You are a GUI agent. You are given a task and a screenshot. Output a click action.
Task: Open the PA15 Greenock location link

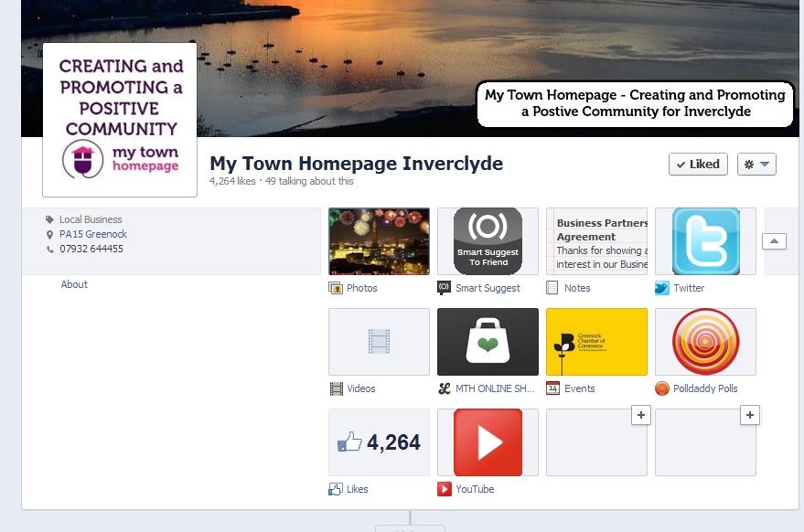click(92, 234)
